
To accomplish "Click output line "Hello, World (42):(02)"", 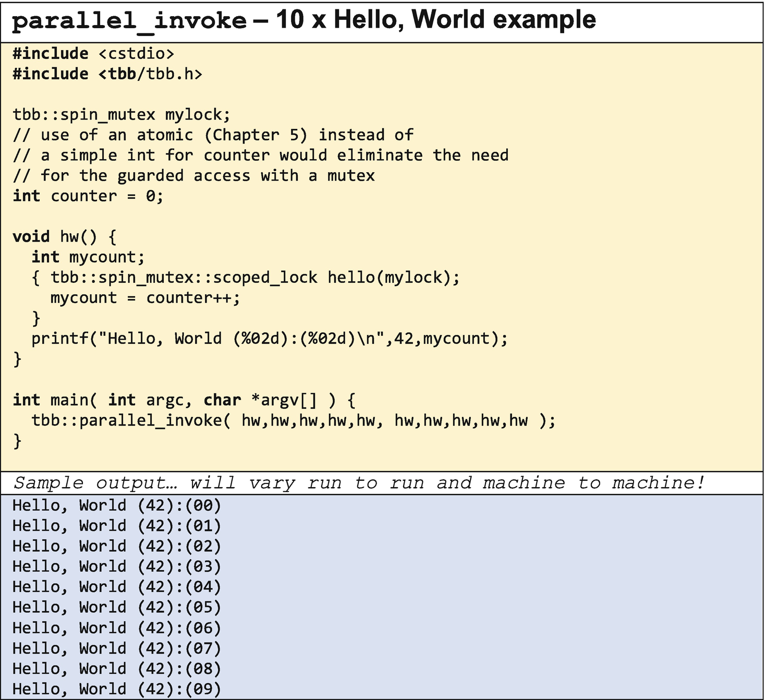I will coord(117,546).
